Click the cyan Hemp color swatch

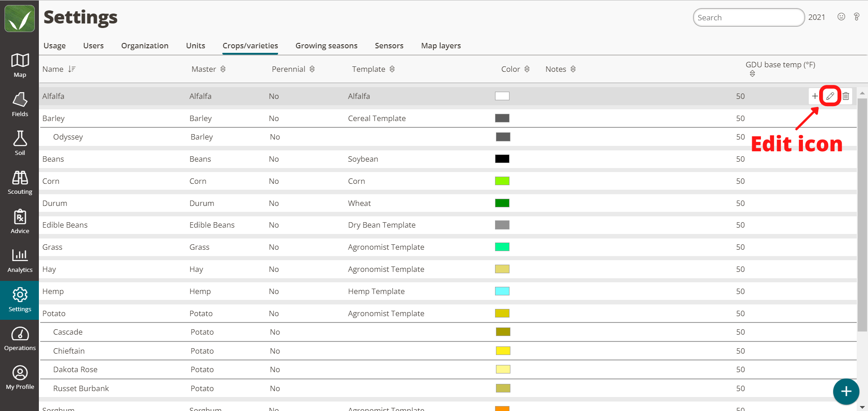click(x=502, y=291)
